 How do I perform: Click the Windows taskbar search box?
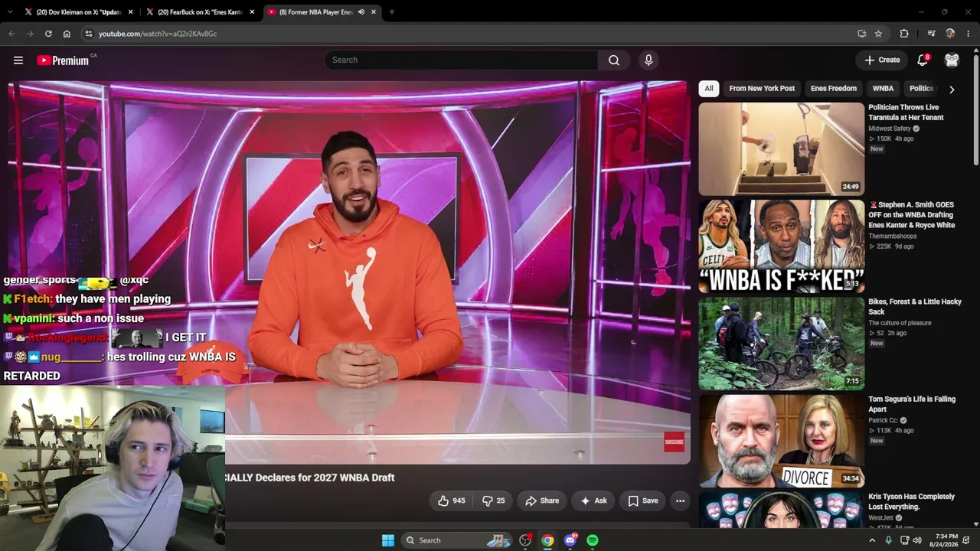click(x=458, y=540)
